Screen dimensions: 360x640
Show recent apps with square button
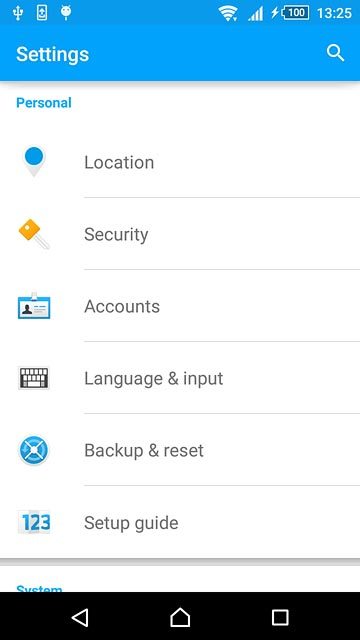280,617
